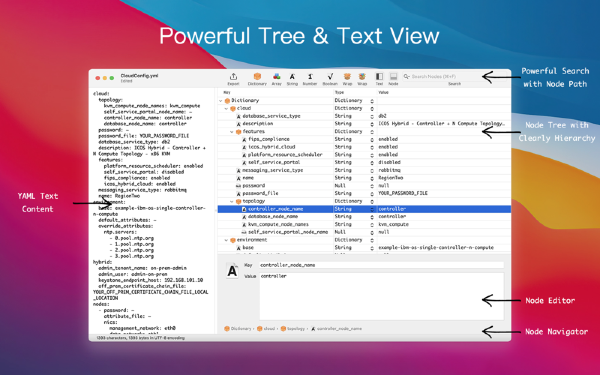
Task: Open the type dropdown for controller_node_name row
Action: coord(372,209)
